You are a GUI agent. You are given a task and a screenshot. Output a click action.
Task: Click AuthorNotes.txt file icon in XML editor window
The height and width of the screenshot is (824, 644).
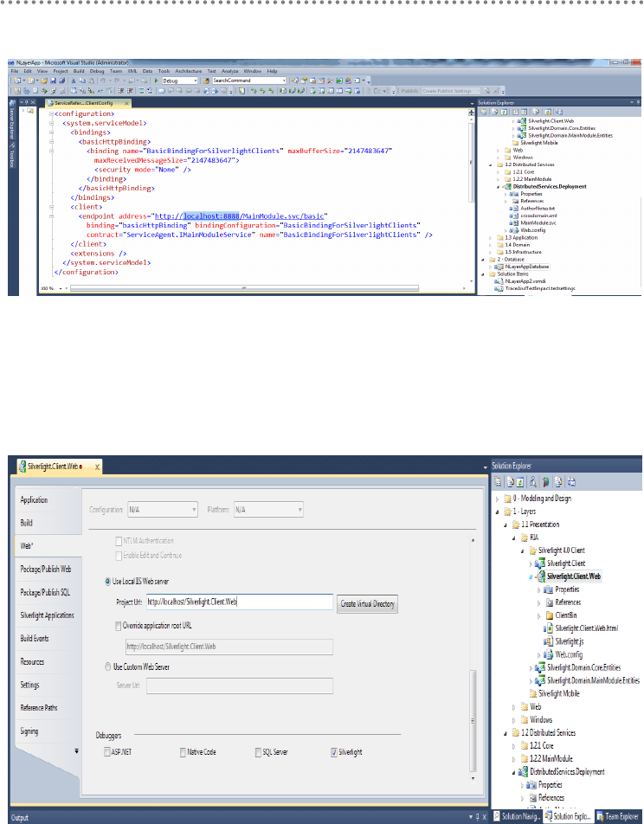[516, 209]
